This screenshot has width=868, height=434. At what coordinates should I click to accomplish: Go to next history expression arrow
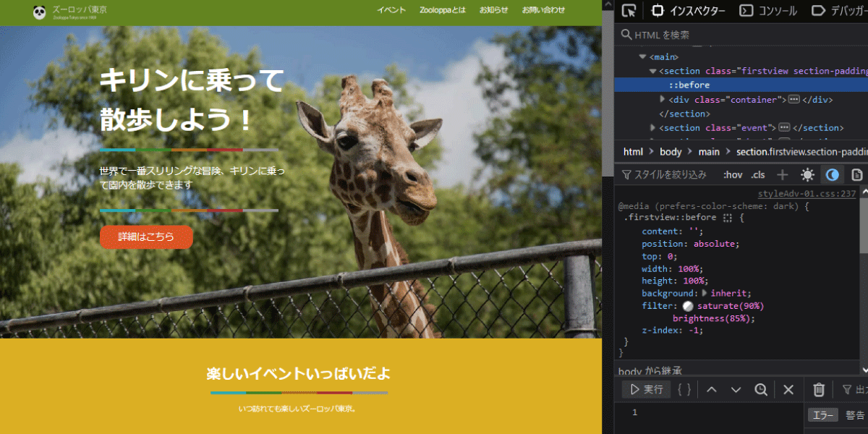click(x=736, y=389)
